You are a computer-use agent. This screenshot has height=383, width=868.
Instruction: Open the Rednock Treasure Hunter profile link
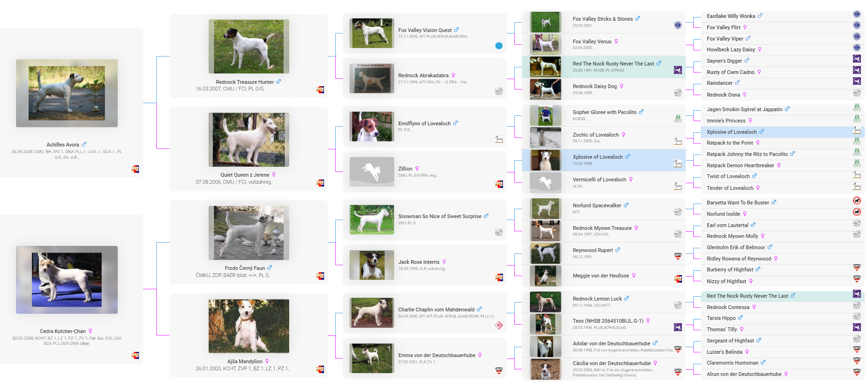click(x=244, y=82)
